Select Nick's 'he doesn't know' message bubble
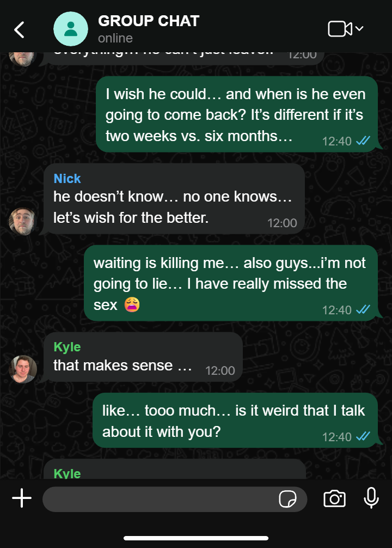Image resolution: width=392 pixels, height=548 pixels. tap(174, 199)
